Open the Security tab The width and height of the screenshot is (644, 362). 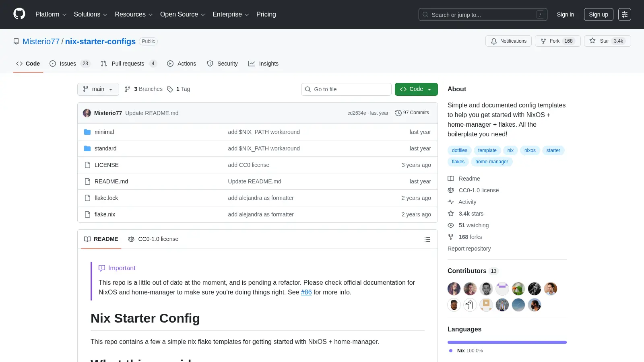[x=223, y=64]
